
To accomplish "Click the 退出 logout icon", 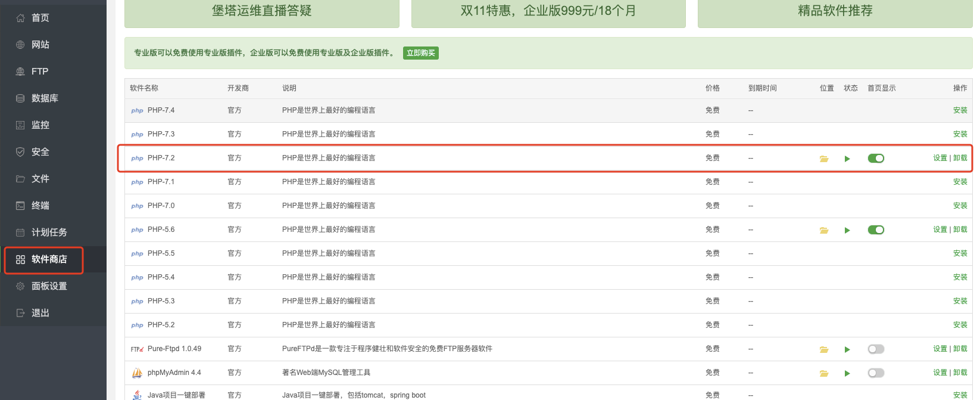I will 20,313.
